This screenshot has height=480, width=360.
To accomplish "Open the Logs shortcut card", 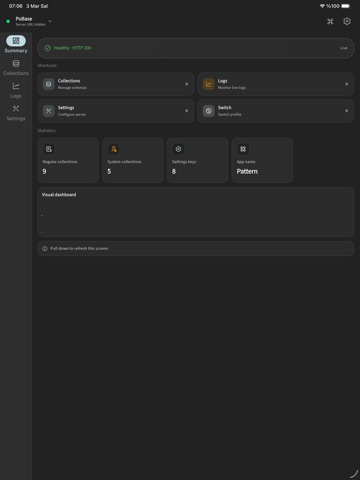I will pos(275,84).
